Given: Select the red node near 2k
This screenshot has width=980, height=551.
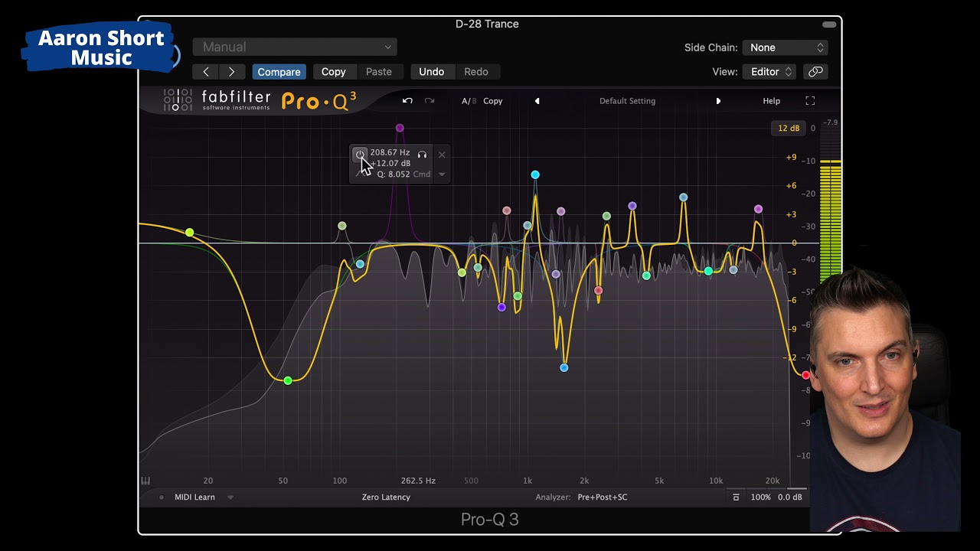Looking at the screenshot, I should coord(598,290).
